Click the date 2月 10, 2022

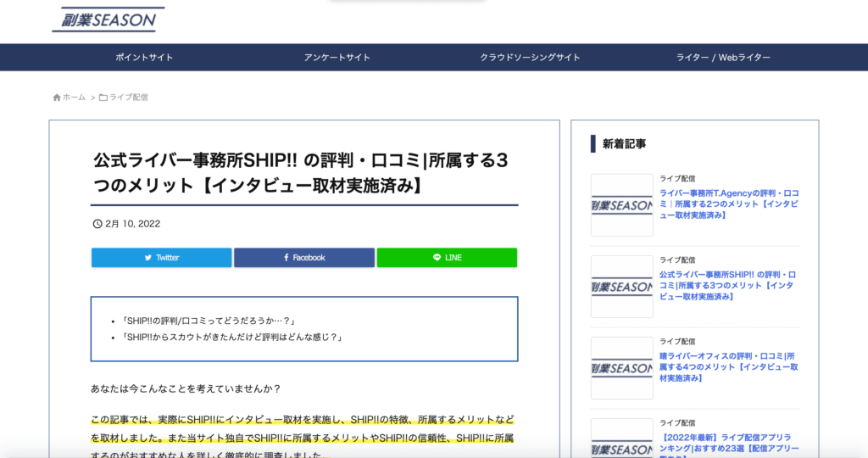click(133, 224)
